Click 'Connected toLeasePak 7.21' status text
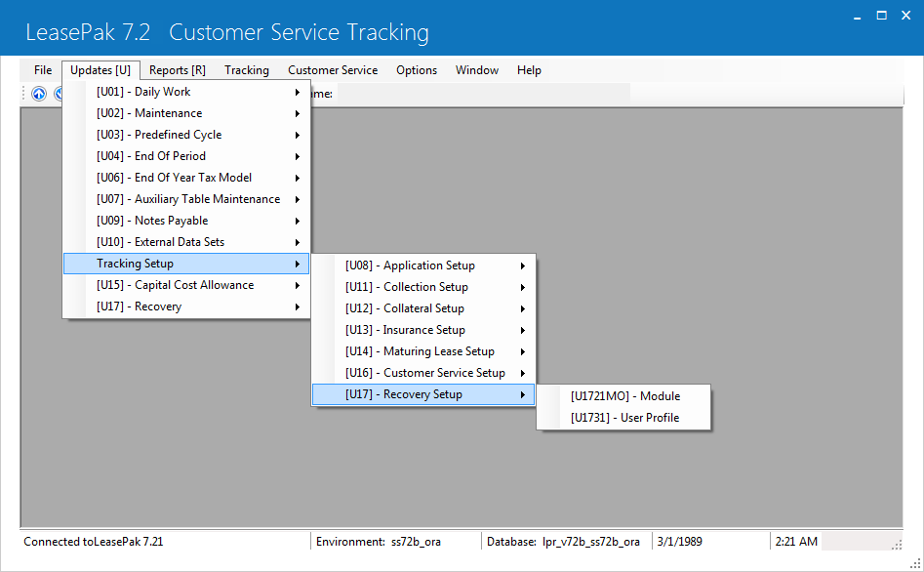The height and width of the screenshot is (572, 924). (93, 542)
